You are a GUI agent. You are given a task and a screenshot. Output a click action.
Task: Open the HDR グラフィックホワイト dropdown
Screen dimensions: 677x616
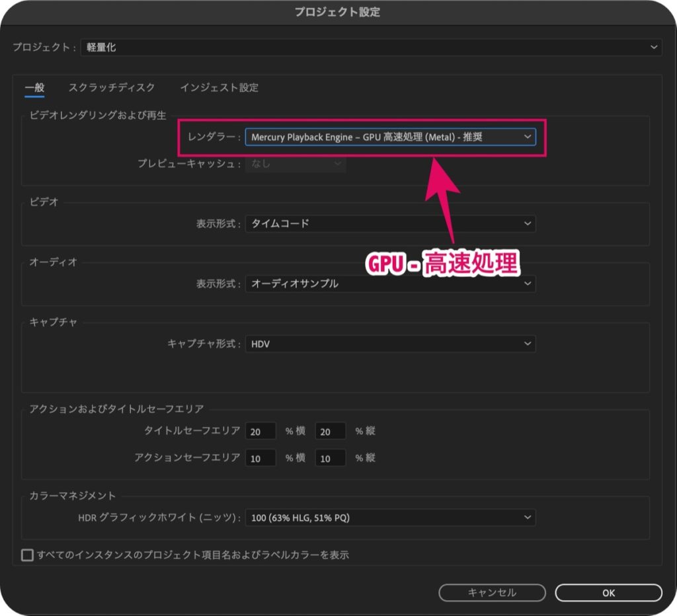pyautogui.click(x=390, y=517)
